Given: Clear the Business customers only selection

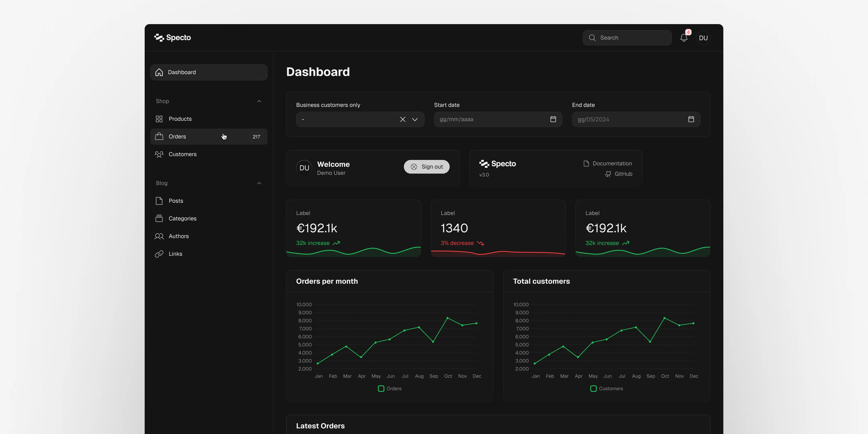Looking at the screenshot, I should coord(402,119).
